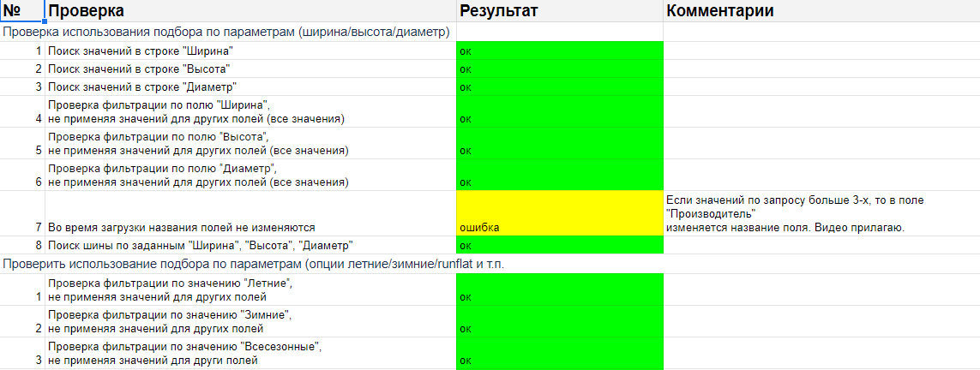This screenshot has height=370, width=980.
Task: Select cell "Проверка фильтрации по значению "Летние""
Action: [x=250, y=289]
